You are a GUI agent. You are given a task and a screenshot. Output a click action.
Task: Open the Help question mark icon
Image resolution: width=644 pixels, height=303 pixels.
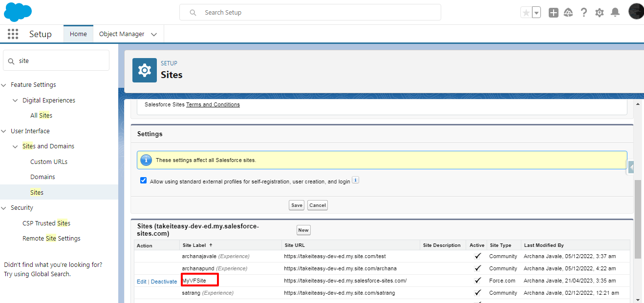coord(584,13)
